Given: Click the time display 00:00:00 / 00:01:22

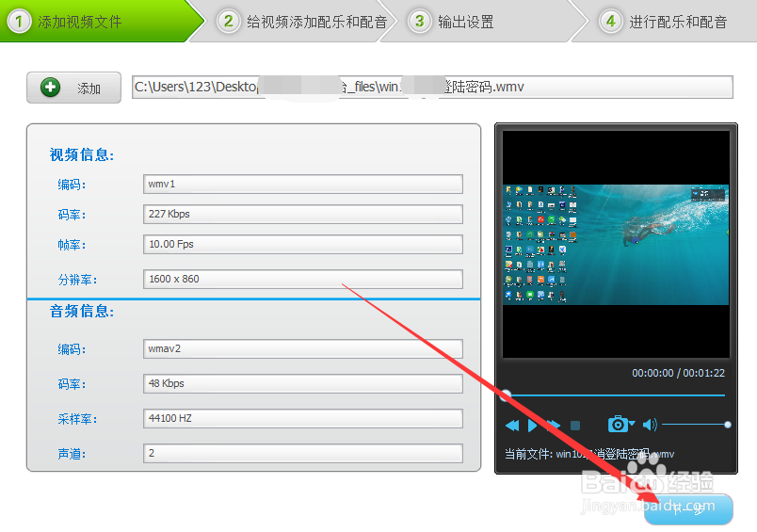Looking at the screenshot, I should click(x=678, y=373).
